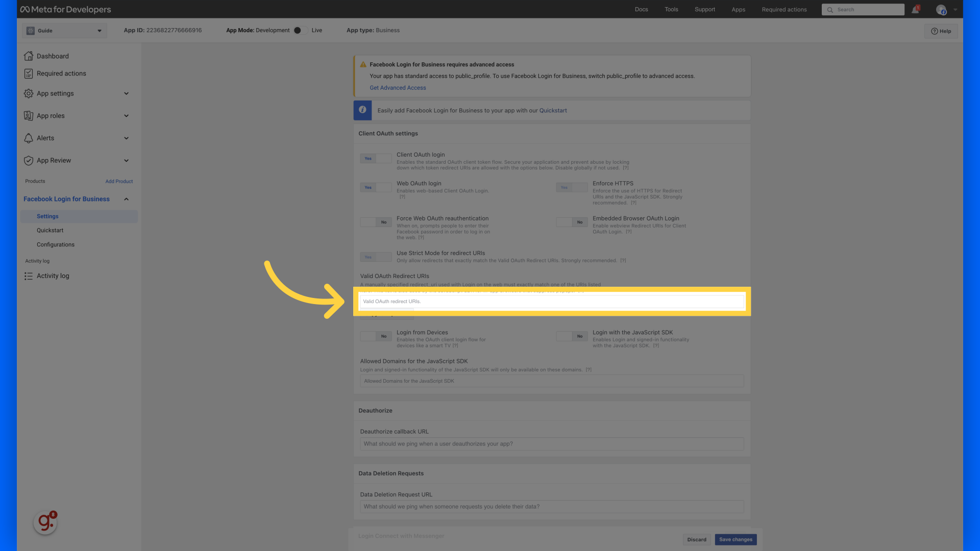980x551 pixels.
Task: Click help tooltip [?] for Client OAuth login
Action: click(626, 168)
